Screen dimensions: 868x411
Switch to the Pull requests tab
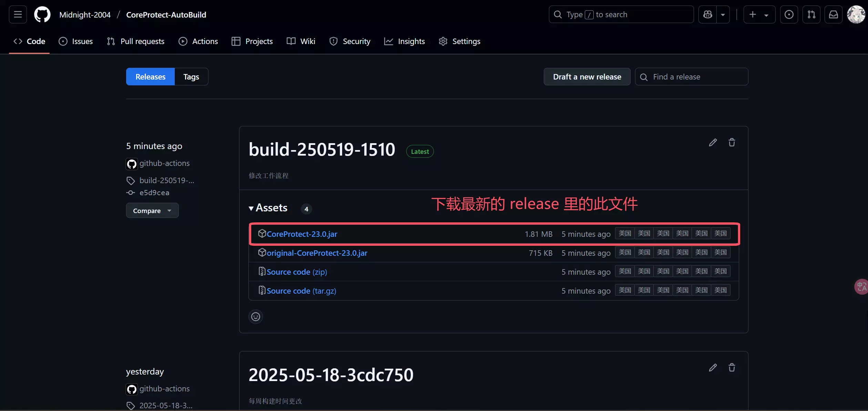[x=136, y=41]
